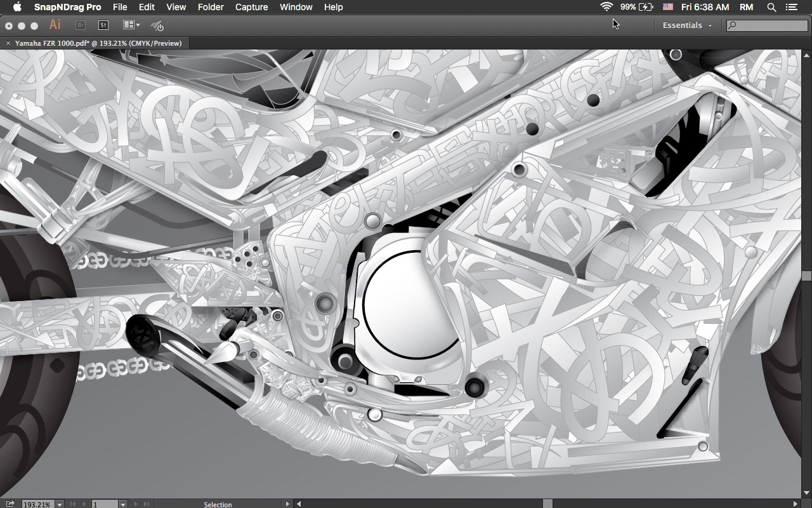Click the GPU Performance rocket icon
Viewport: 812px width, 508px height.
(157, 25)
